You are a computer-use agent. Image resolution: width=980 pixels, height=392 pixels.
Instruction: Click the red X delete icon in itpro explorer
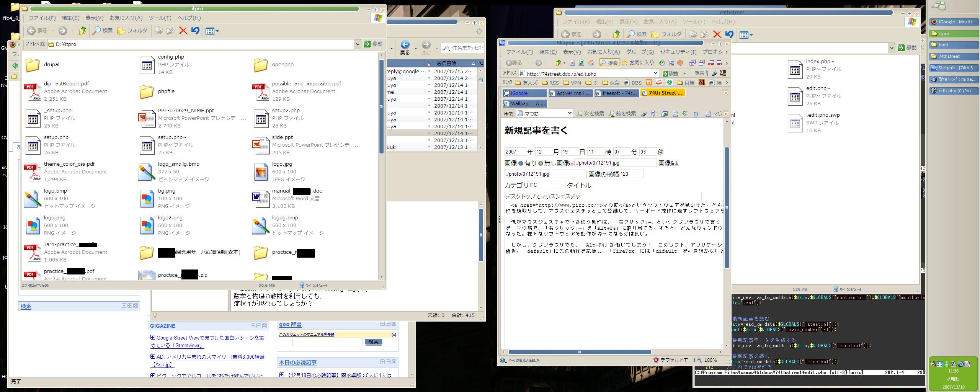tap(183, 31)
